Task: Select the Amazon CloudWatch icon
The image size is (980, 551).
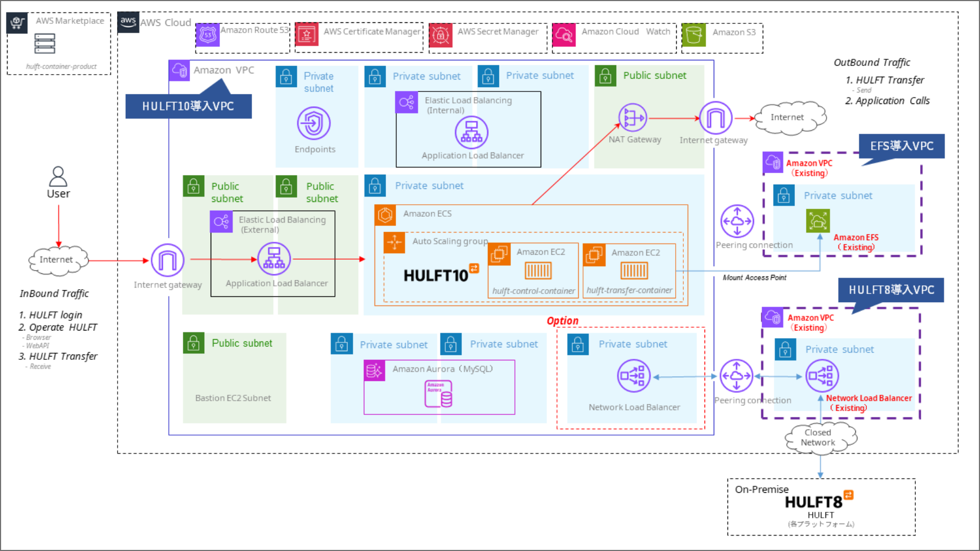Action: pyautogui.click(x=563, y=35)
